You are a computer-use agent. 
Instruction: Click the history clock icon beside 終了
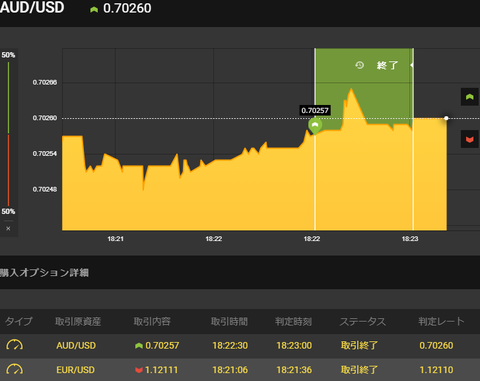pos(359,65)
